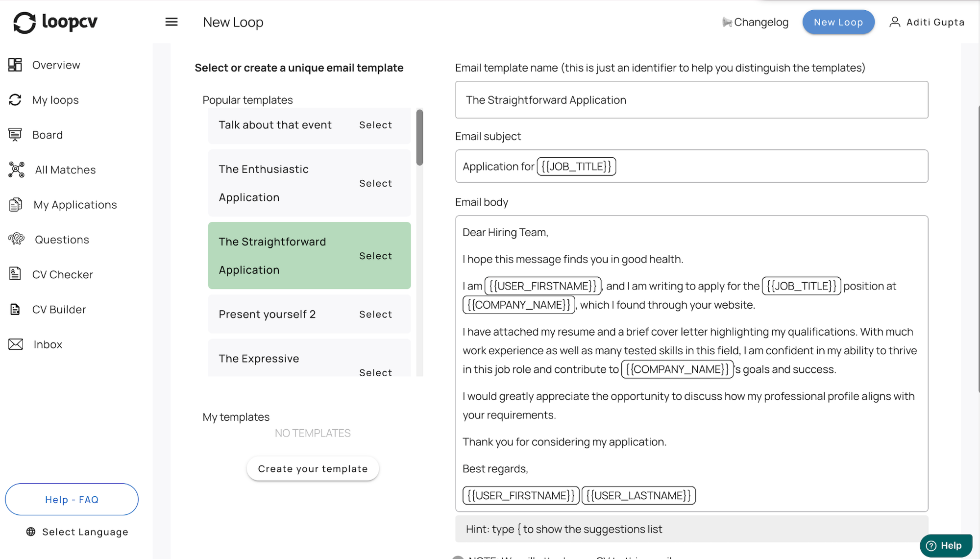This screenshot has width=980, height=559.
Task: Click the Board presentation icon
Action: click(15, 135)
